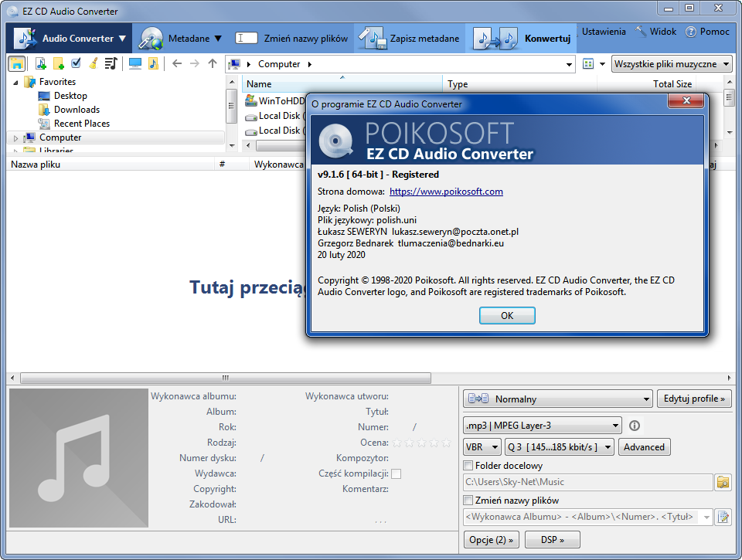The image size is (742, 560).
Task: Go forward with the right arrow
Action: pos(195,63)
